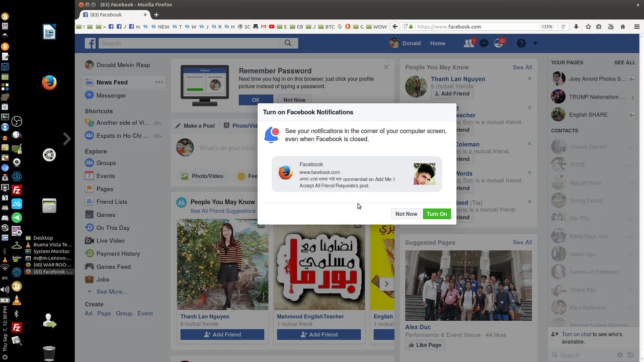Click Turn On notifications button
Image resolution: width=644 pixels, height=362 pixels.
point(437,214)
